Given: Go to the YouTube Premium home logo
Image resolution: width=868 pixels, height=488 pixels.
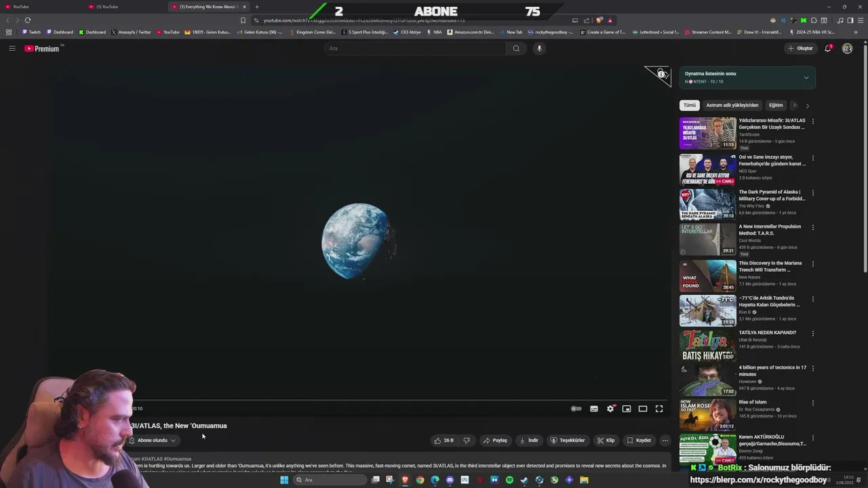Looking at the screenshot, I should (42, 48).
